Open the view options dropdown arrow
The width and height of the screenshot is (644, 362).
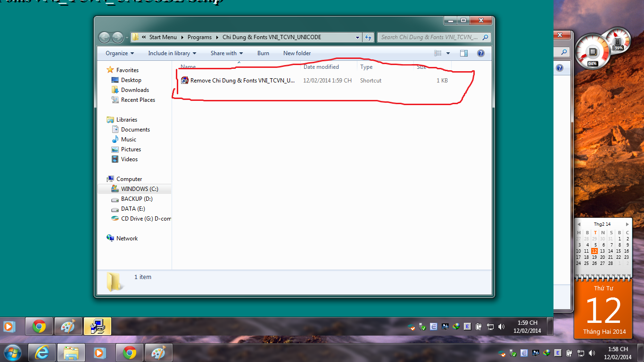pyautogui.click(x=448, y=53)
